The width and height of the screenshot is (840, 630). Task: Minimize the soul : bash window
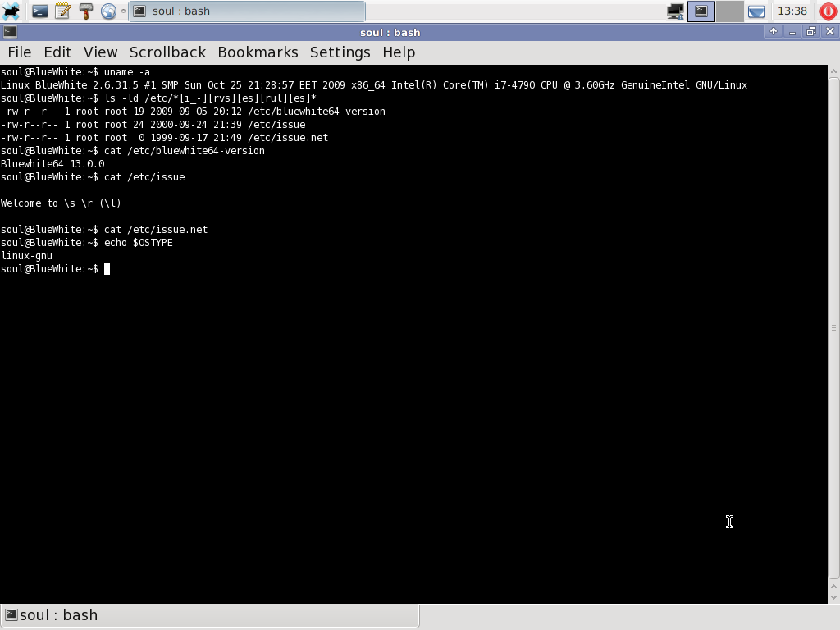pyautogui.click(x=792, y=32)
